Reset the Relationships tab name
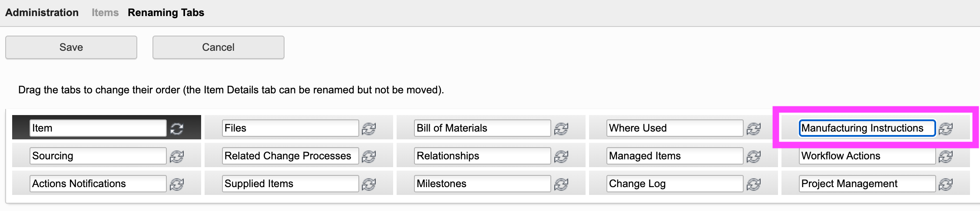This screenshot has width=980, height=211. [x=561, y=156]
